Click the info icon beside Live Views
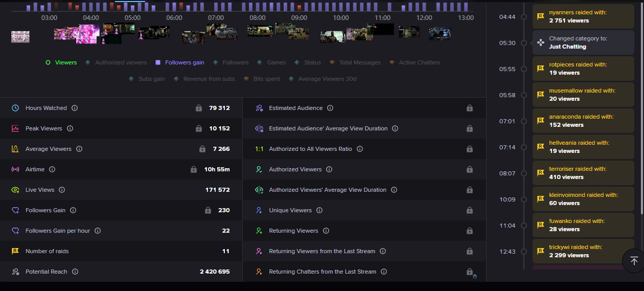 [x=62, y=190]
